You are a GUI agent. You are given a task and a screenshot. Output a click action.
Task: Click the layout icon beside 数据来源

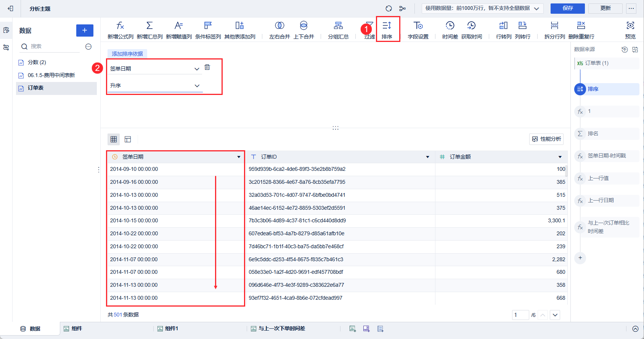click(635, 50)
